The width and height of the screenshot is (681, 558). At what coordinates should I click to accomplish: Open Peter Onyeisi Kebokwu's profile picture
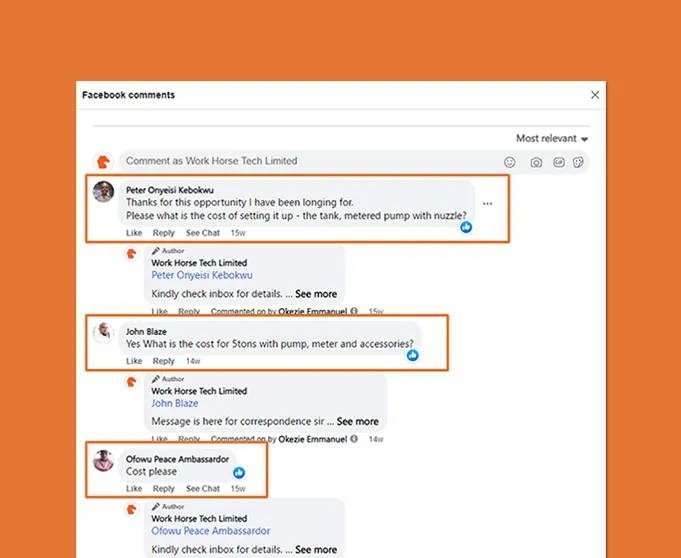tap(103, 192)
